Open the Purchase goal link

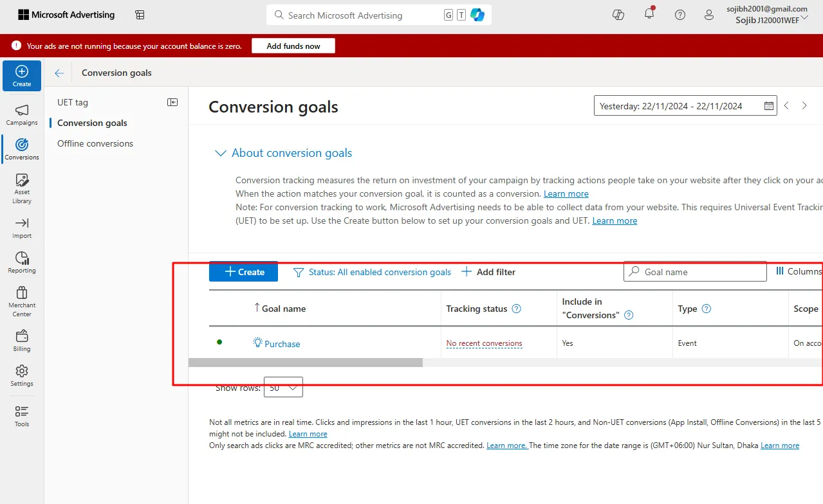282,344
